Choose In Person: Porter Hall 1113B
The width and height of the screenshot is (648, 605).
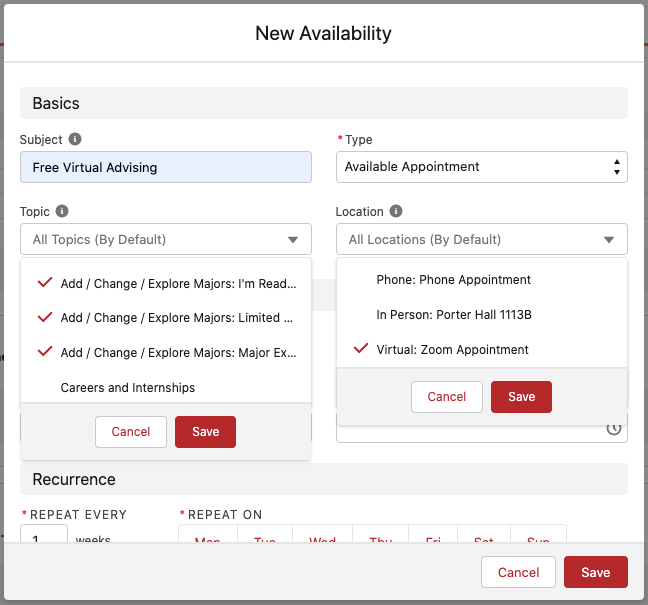pos(453,315)
